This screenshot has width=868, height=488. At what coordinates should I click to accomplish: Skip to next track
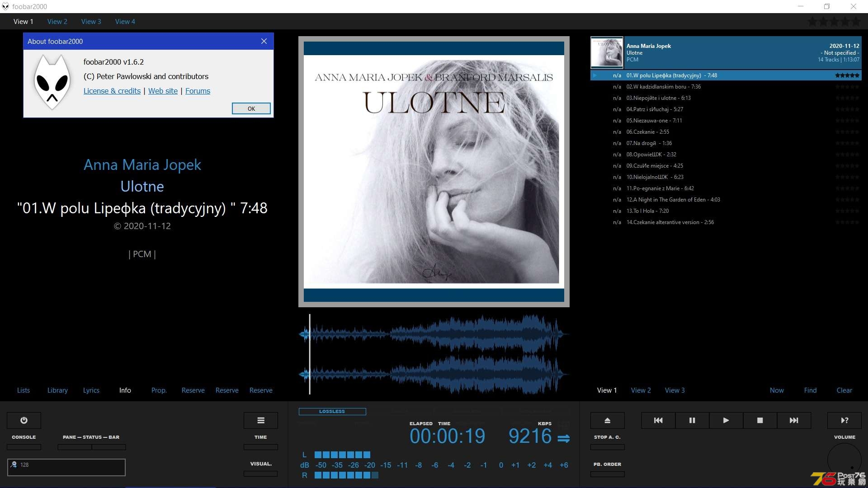[x=794, y=420]
